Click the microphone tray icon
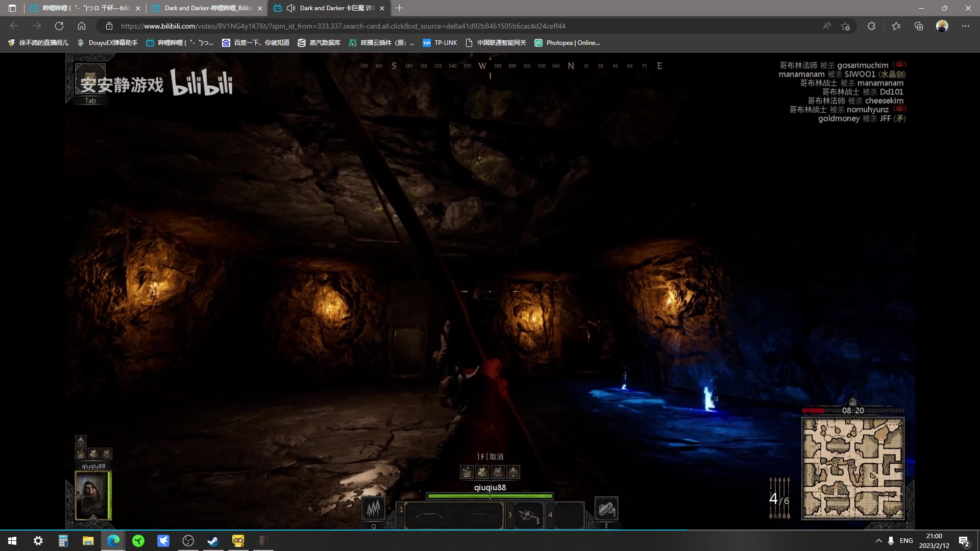 (891, 541)
